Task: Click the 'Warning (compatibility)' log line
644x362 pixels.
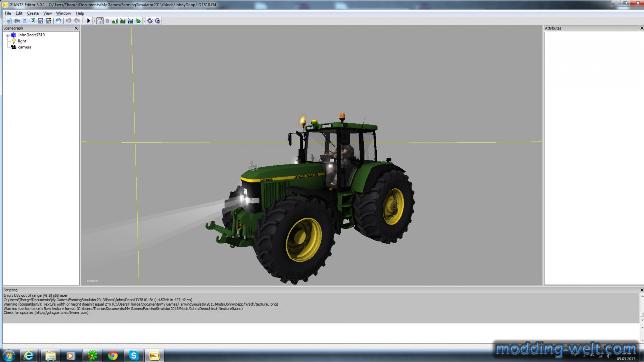Action: click(141, 304)
